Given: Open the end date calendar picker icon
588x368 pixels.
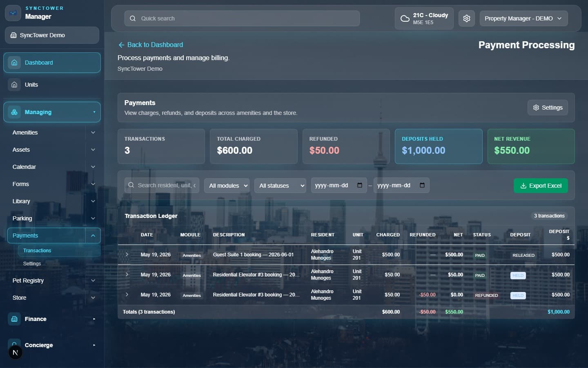Looking at the screenshot, I should (422, 185).
